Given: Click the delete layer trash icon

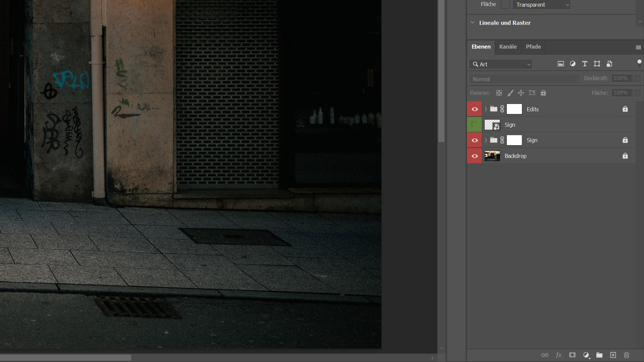Looking at the screenshot, I should point(627,355).
